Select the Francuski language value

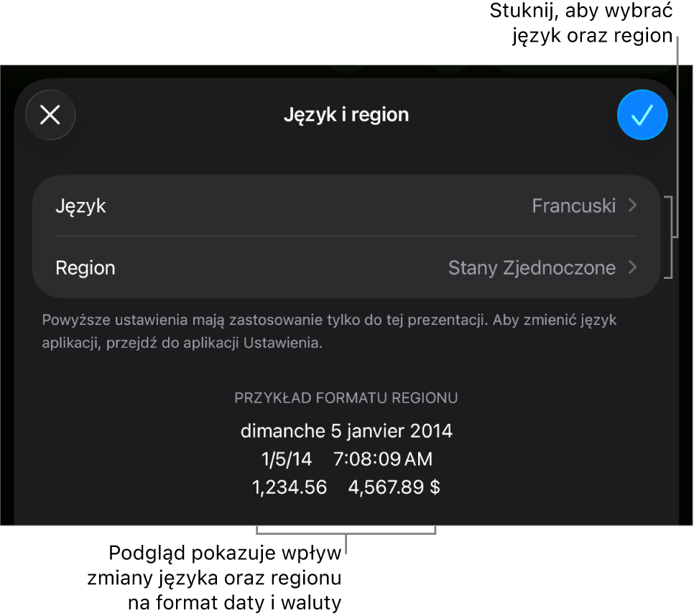pyautogui.click(x=573, y=206)
